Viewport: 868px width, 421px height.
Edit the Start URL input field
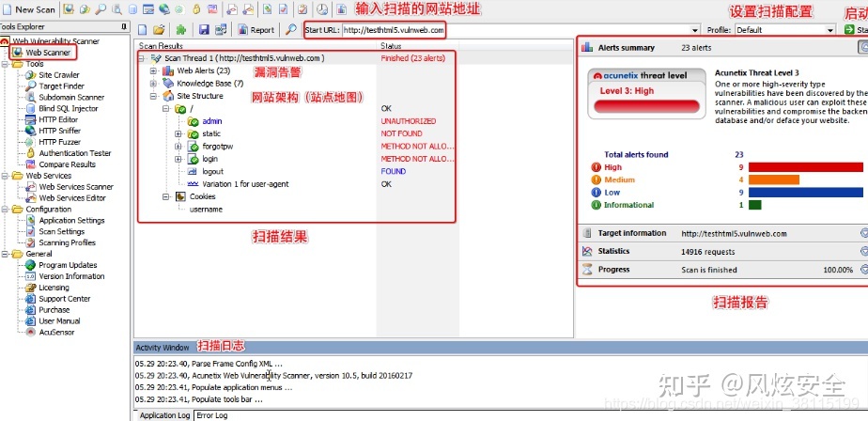[516, 30]
